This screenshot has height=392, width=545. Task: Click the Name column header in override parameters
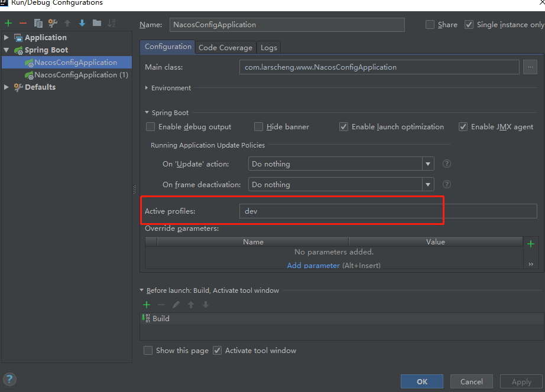(x=253, y=241)
